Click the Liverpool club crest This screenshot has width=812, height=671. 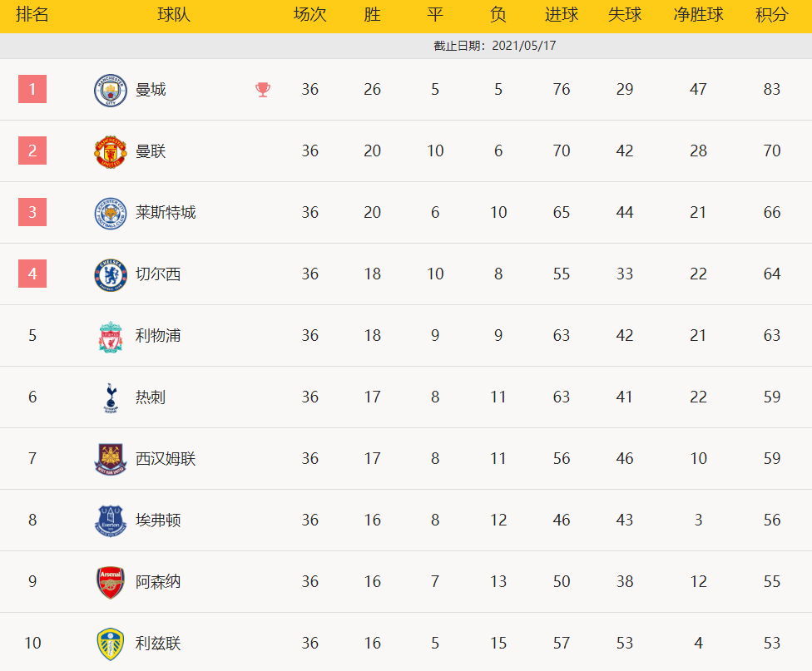(111, 337)
